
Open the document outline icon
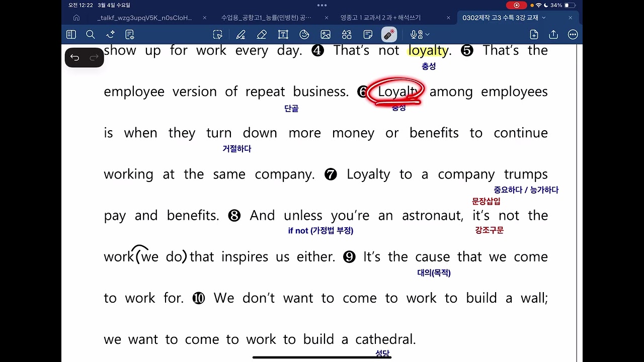(130, 35)
